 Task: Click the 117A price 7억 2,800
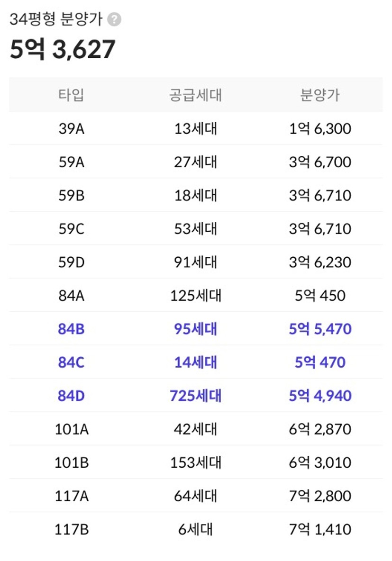tap(320, 496)
